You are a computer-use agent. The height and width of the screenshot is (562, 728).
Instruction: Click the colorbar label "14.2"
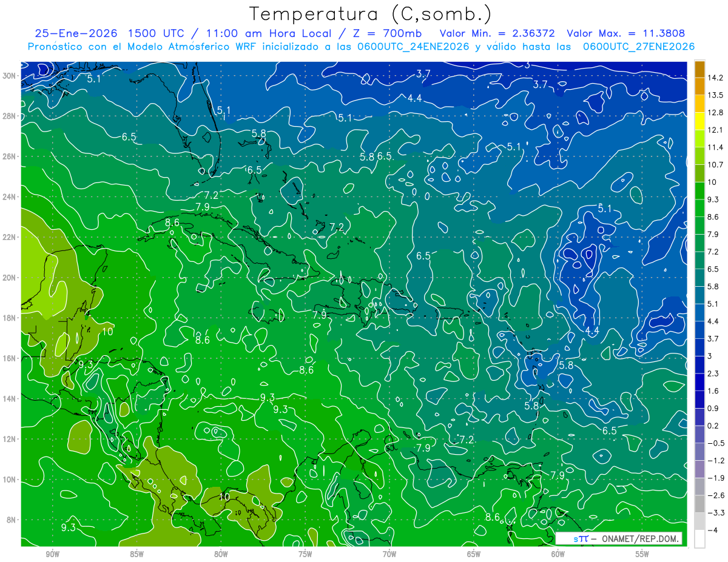click(715, 78)
